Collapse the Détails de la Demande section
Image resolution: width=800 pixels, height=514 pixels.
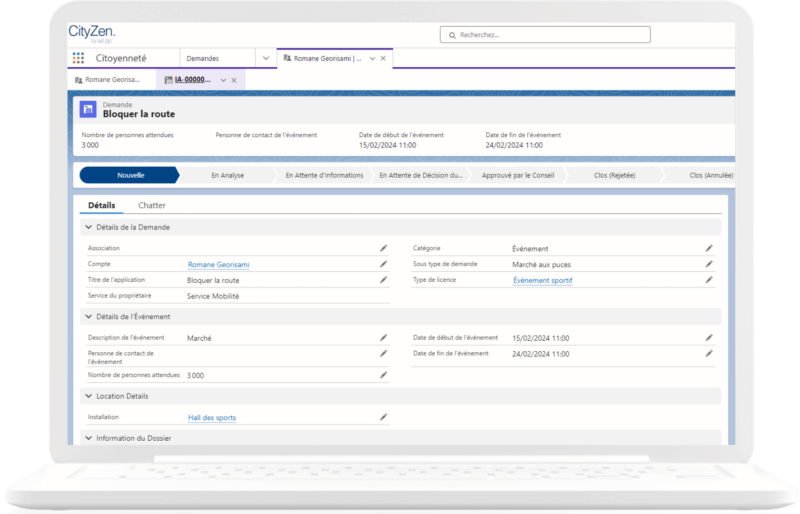tap(88, 227)
